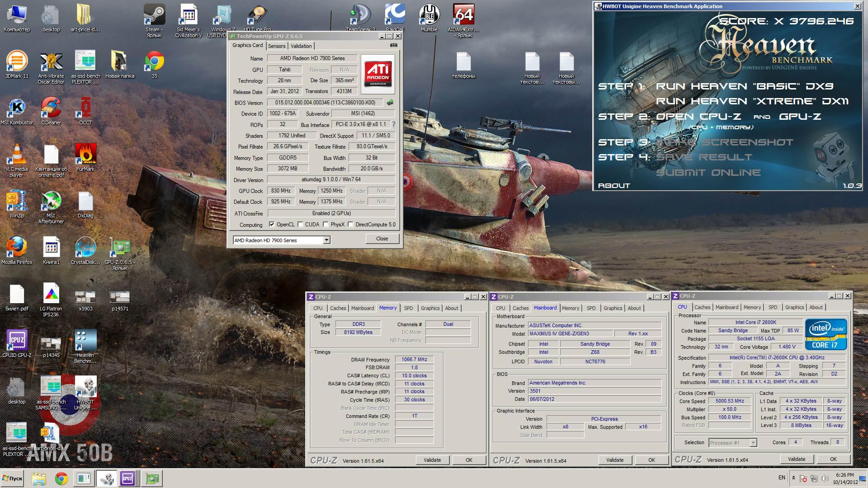Show hidden system tray icons arrow

click(793, 478)
